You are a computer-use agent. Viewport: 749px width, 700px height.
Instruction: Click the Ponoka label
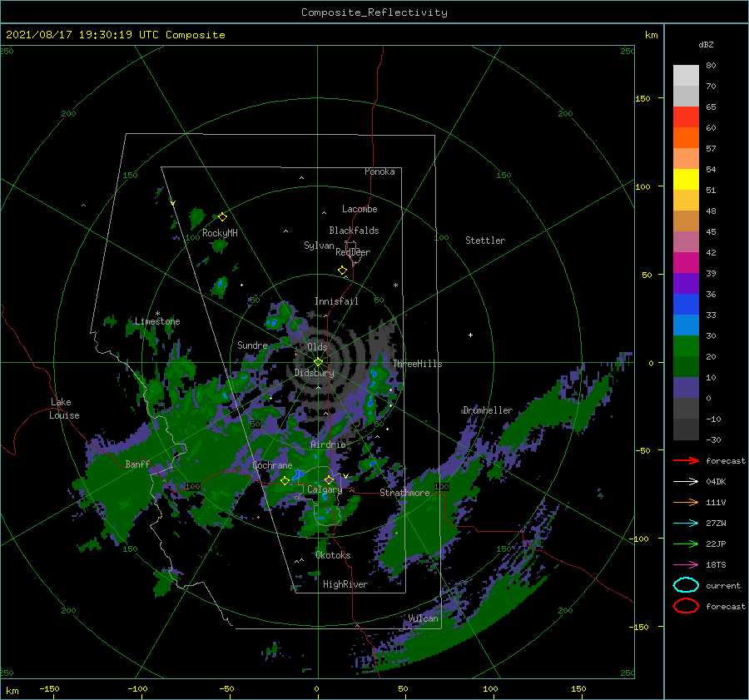click(x=379, y=171)
